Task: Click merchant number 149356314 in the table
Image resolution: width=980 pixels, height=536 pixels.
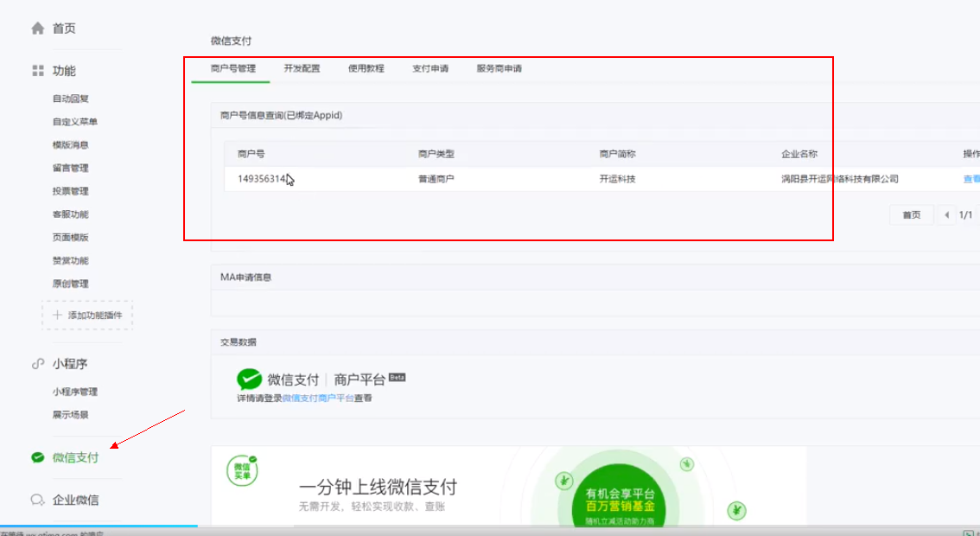Action: pyautogui.click(x=262, y=179)
